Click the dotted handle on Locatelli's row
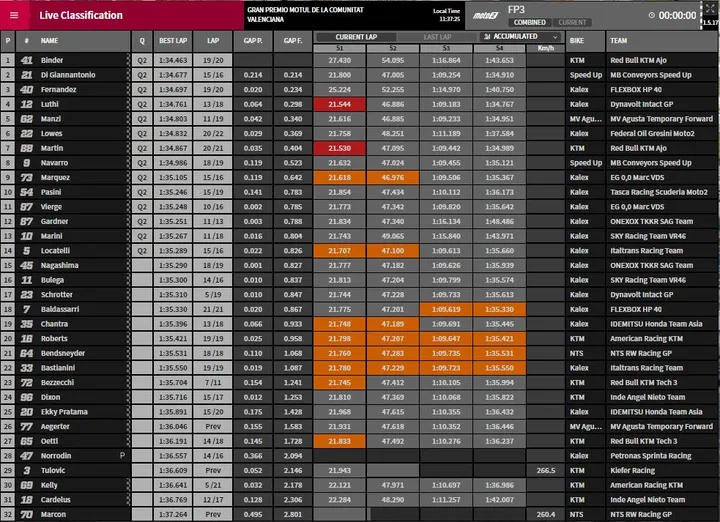 (x=128, y=251)
